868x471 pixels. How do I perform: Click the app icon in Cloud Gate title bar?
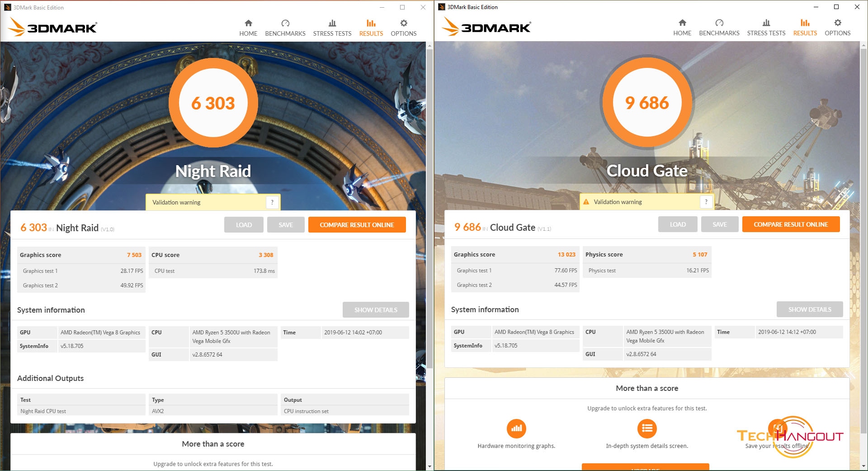[442, 7]
